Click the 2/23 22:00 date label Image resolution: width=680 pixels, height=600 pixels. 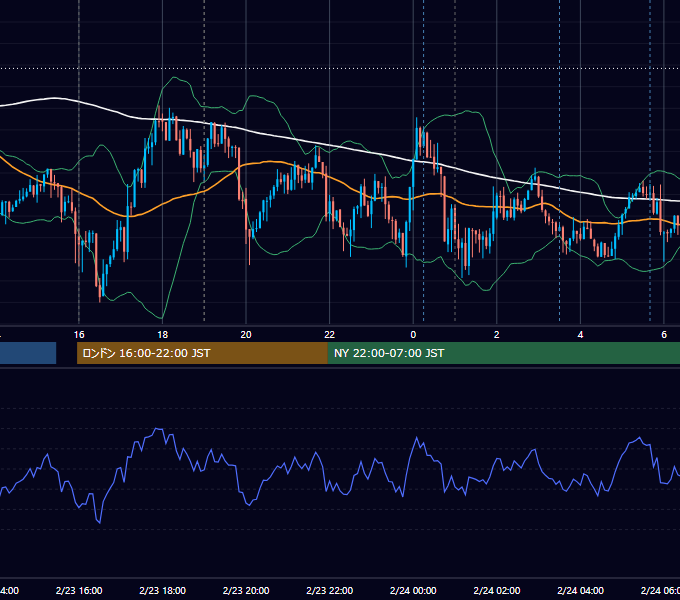[330, 590]
